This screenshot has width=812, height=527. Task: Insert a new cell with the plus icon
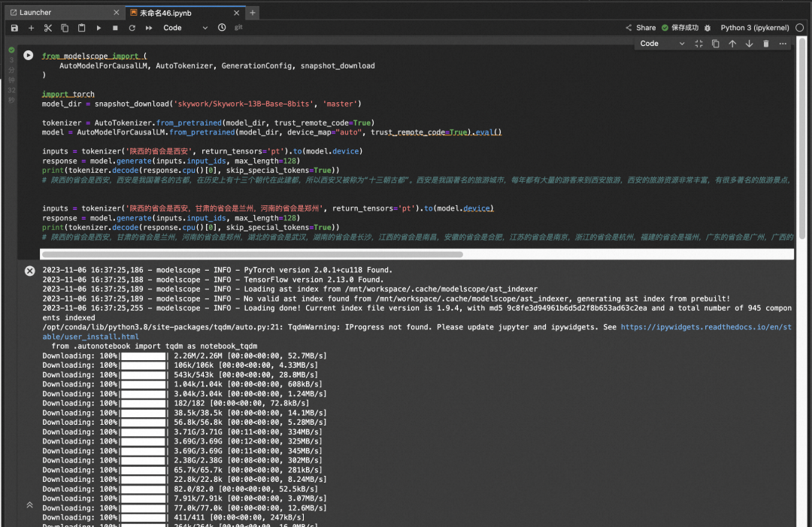click(x=31, y=28)
